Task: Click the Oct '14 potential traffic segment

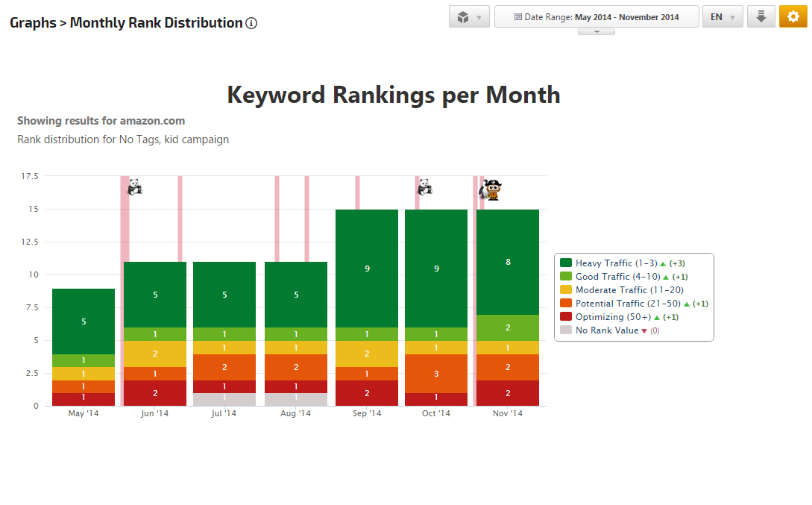Action: coord(436,373)
